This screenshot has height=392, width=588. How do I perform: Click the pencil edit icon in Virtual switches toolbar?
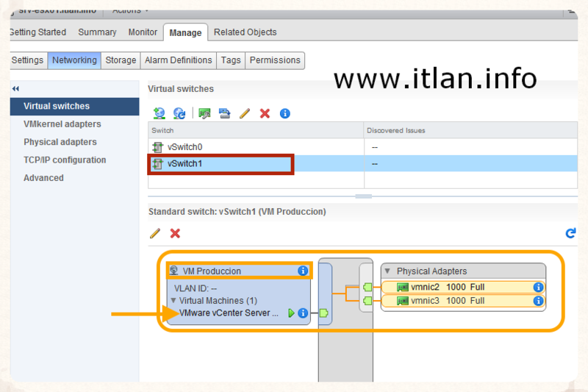coord(245,113)
